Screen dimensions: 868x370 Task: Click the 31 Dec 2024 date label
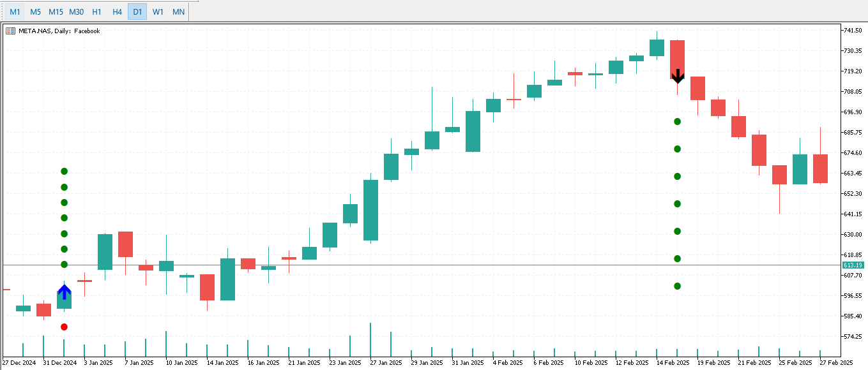click(x=60, y=363)
